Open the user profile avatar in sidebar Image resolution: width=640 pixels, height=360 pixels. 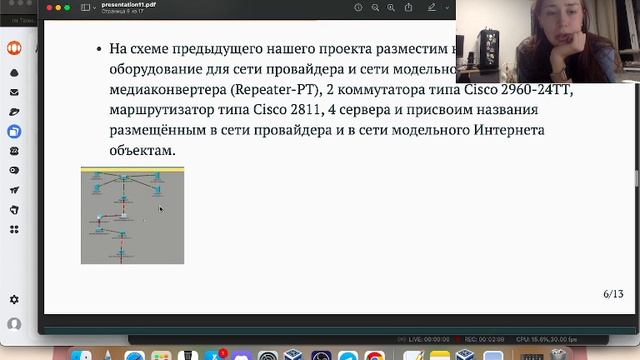click(14, 324)
